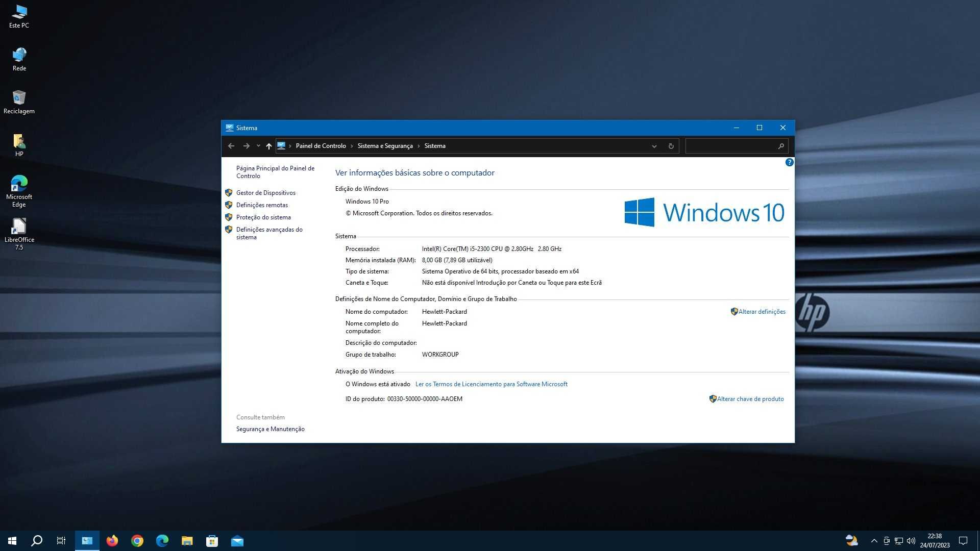
Task: Show hidden tray icons chevron
Action: click(874, 541)
